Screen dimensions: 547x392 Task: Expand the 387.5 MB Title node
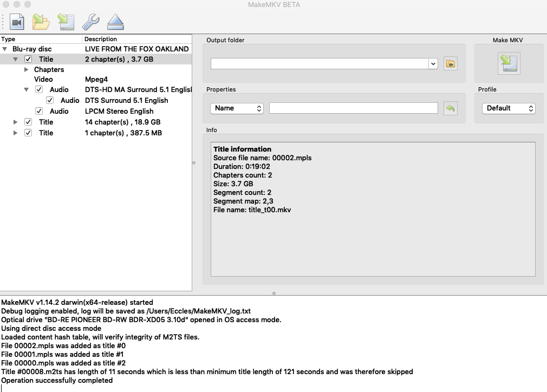[15, 133]
